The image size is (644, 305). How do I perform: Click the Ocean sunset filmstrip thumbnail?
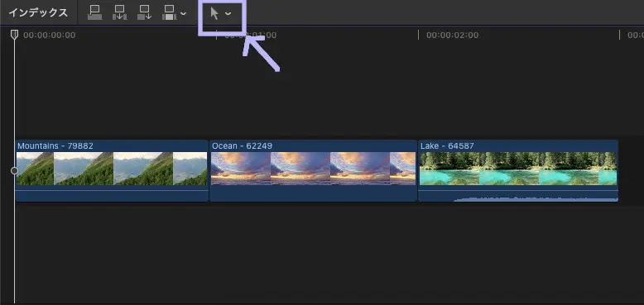314,169
